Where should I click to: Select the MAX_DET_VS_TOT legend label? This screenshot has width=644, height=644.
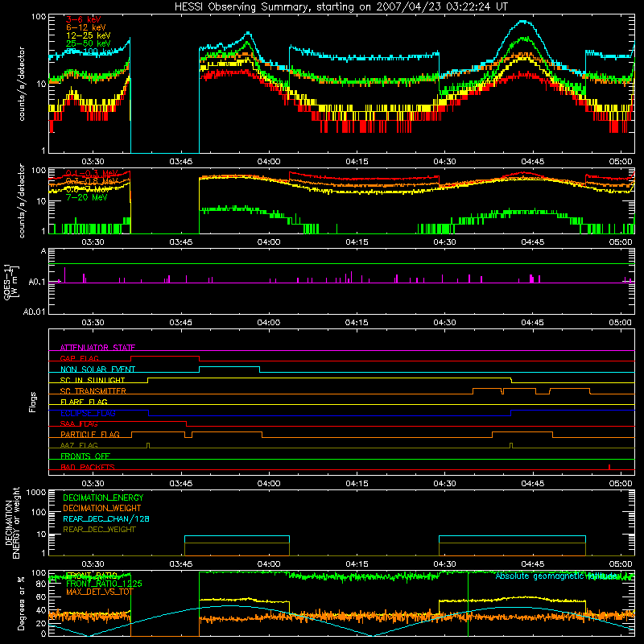click(100, 592)
